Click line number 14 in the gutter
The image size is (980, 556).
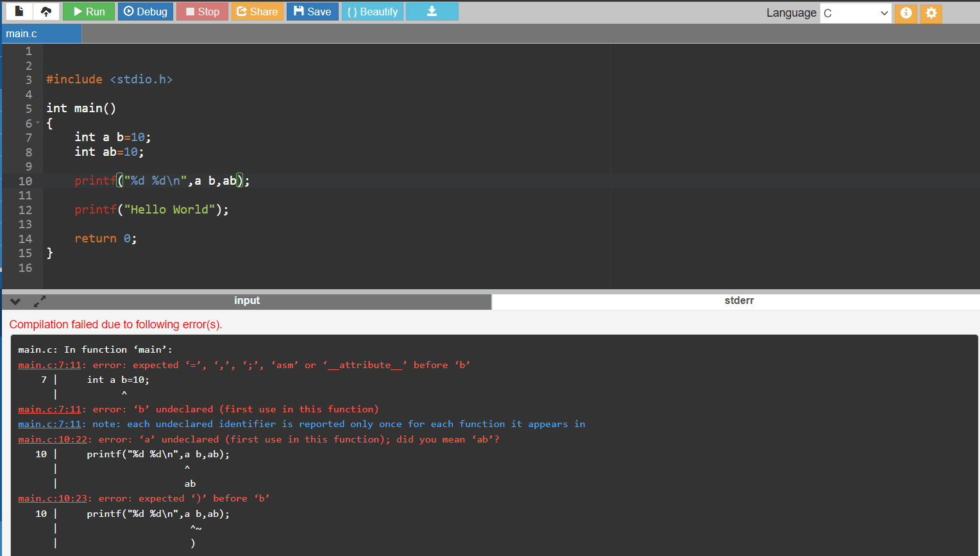pos(25,239)
